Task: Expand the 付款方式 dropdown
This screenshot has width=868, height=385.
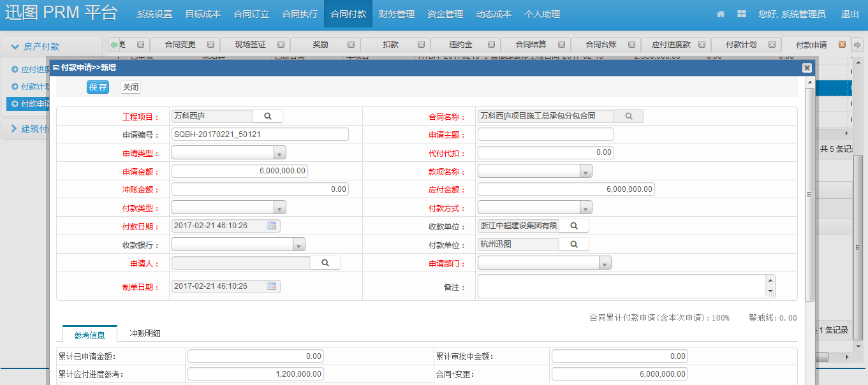Action: point(585,208)
